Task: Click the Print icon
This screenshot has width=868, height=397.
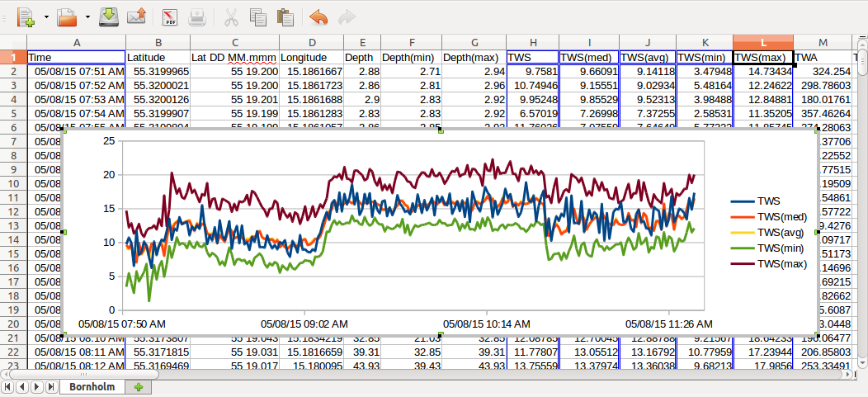Action: tap(196, 16)
